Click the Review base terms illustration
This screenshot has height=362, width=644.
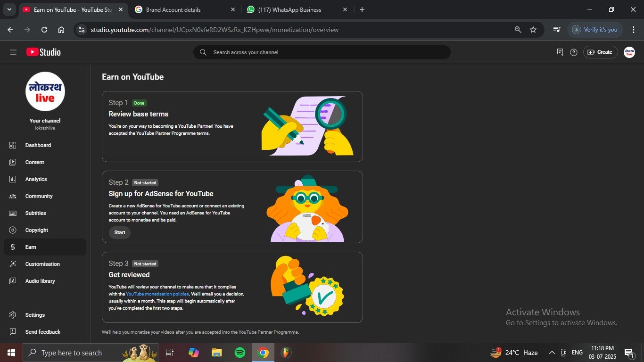308,126
